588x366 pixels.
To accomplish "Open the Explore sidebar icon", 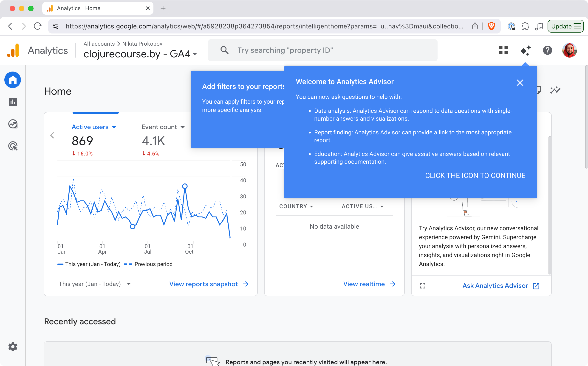I will coord(13,124).
